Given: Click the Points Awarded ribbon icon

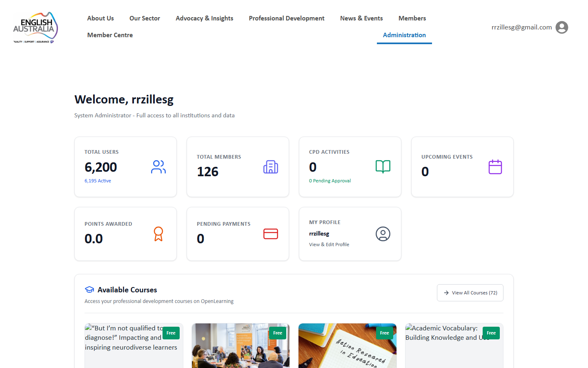Looking at the screenshot, I should click(x=158, y=234).
